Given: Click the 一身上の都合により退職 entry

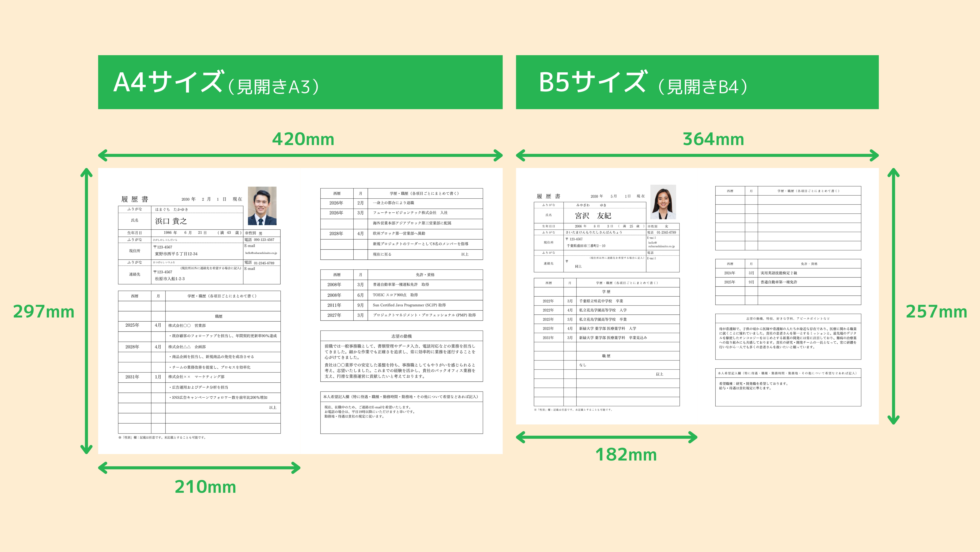Looking at the screenshot, I should click(x=393, y=203).
